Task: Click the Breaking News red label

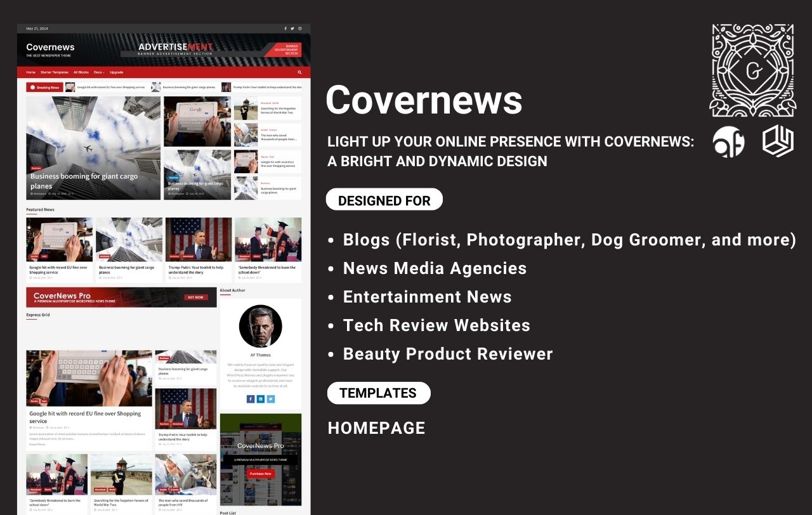Action: [44, 87]
